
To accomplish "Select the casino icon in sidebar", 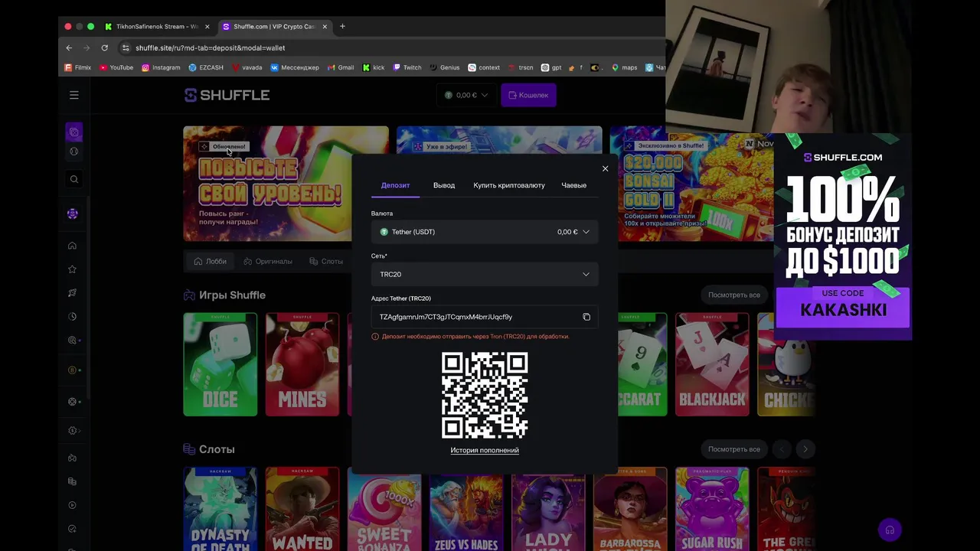I will pyautogui.click(x=73, y=132).
